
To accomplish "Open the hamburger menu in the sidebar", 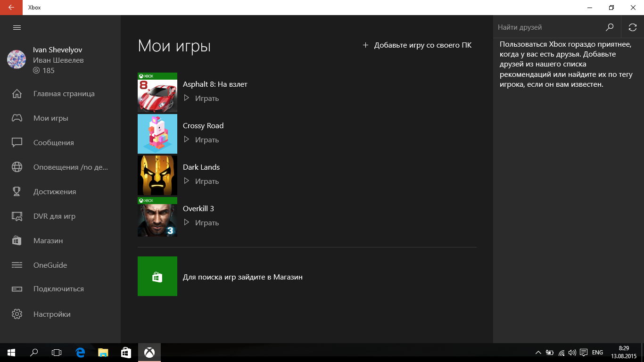I will click(17, 27).
